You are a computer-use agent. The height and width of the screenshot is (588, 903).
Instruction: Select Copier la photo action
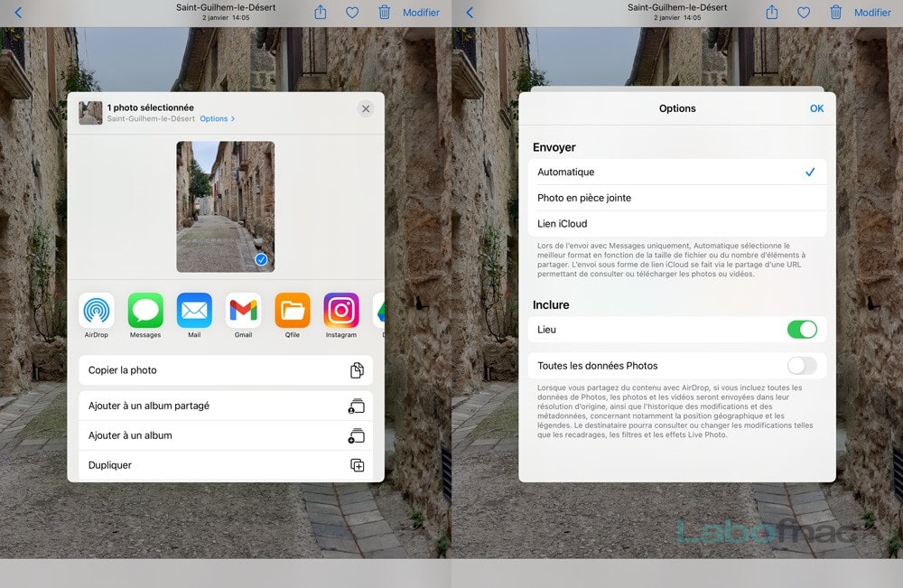click(226, 369)
